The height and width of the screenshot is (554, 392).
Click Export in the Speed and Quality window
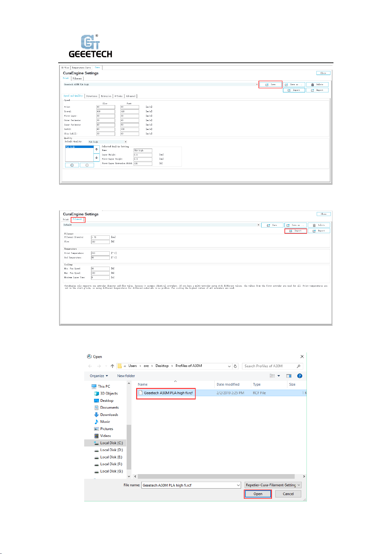317,90
